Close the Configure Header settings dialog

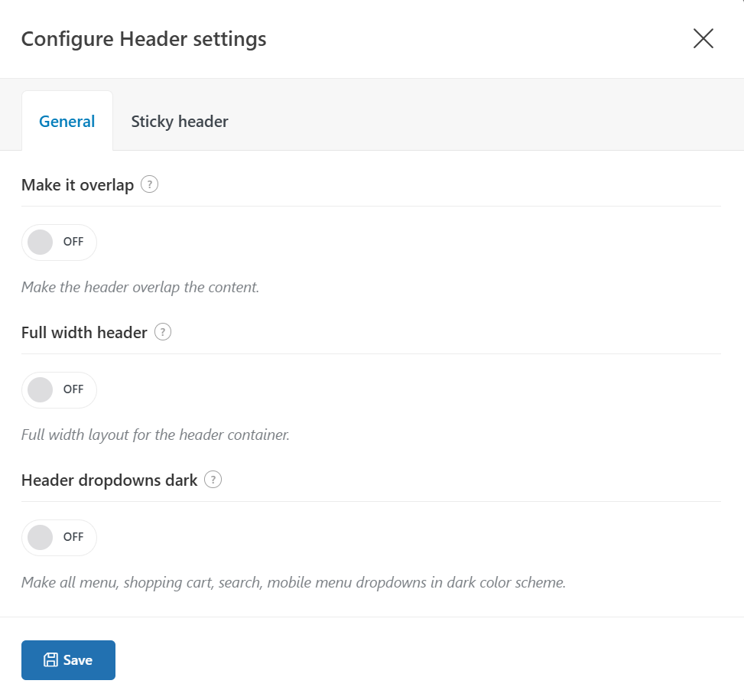[x=703, y=39]
